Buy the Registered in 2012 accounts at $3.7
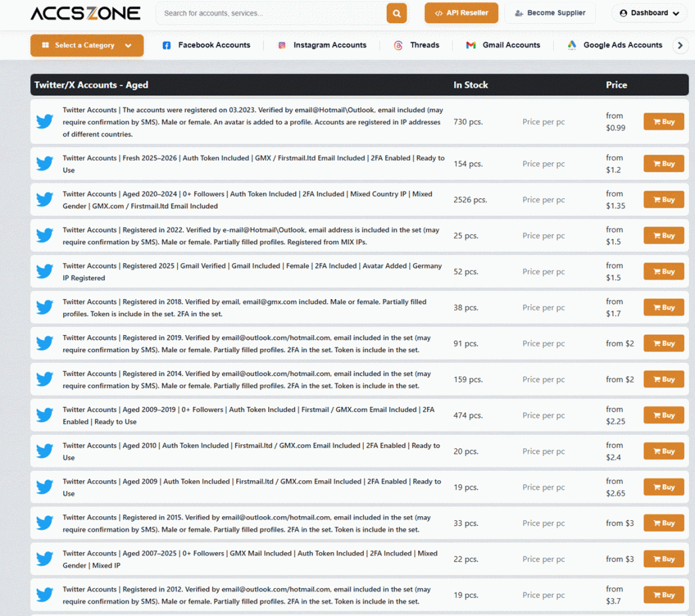The width and height of the screenshot is (695, 616). tap(664, 595)
